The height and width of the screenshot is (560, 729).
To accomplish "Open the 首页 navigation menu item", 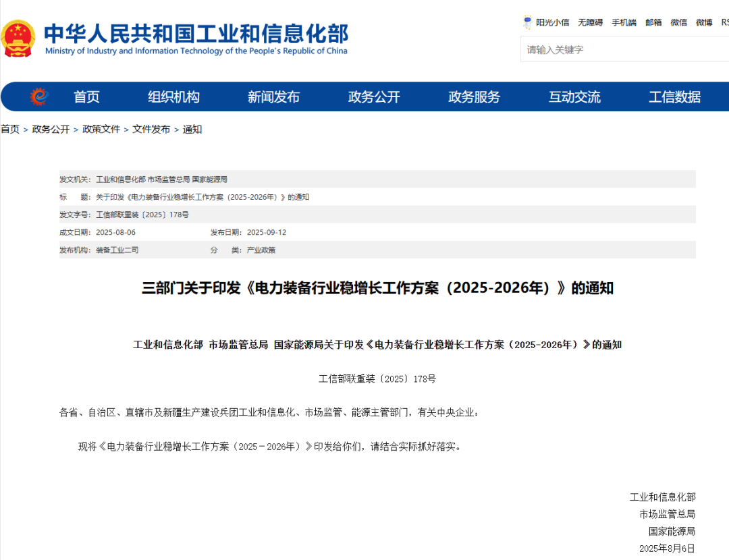I will 86,96.
